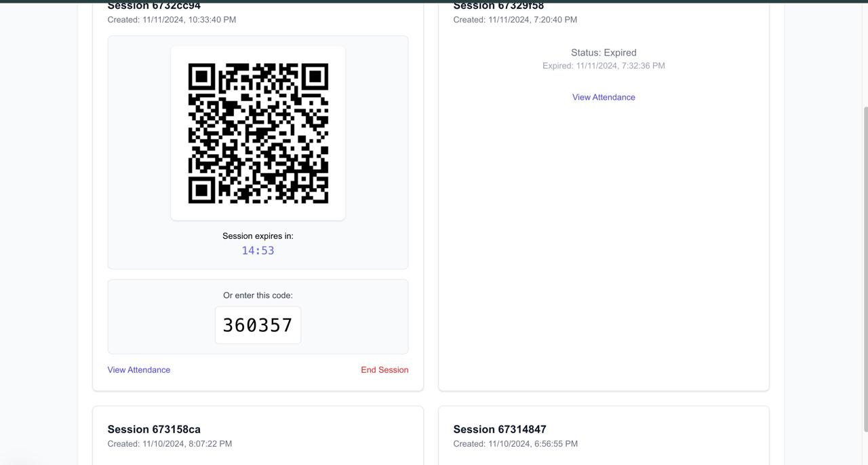
Task: Click the red End Session button
Action: click(x=384, y=370)
